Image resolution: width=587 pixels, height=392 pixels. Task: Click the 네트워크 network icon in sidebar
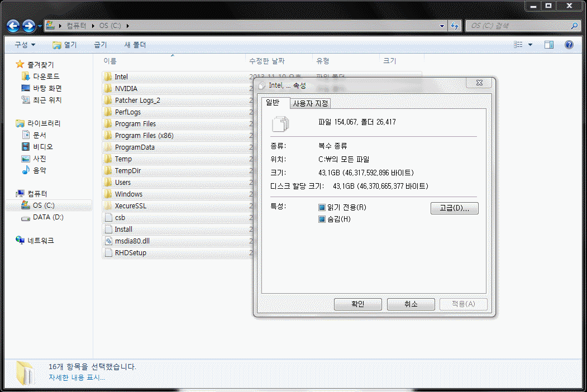21,241
